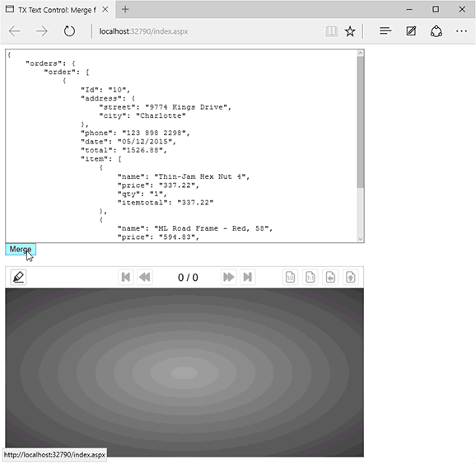The height and width of the screenshot is (464, 476).
Task: Jump to first page in viewer
Action: 126,277
